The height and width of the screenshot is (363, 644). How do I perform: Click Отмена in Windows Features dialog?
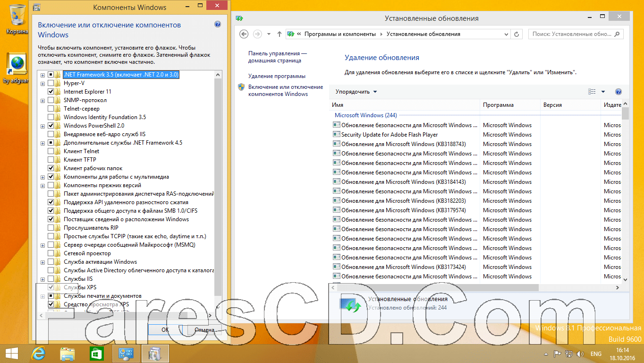[203, 330]
